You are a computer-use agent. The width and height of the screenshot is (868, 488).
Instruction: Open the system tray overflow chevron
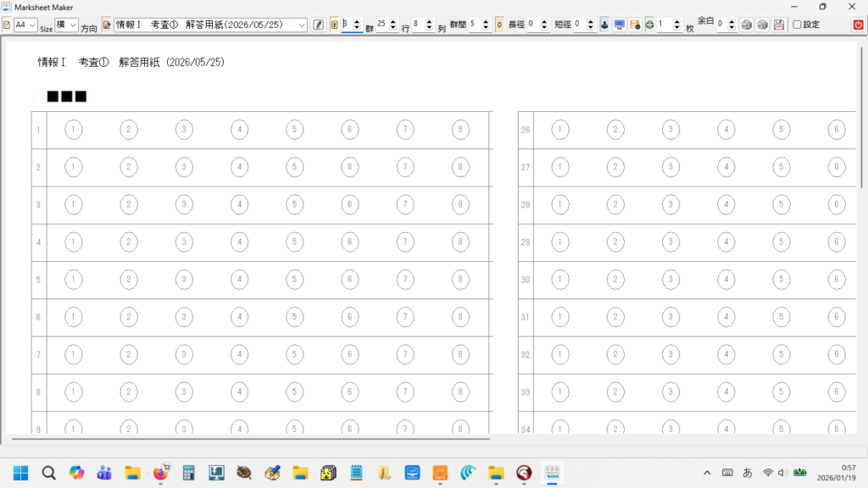pyautogui.click(x=708, y=473)
